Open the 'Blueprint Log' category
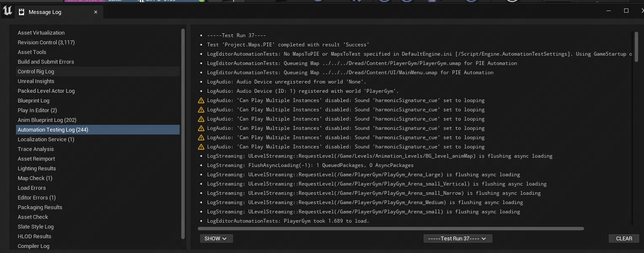644x253 pixels. point(98,100)
